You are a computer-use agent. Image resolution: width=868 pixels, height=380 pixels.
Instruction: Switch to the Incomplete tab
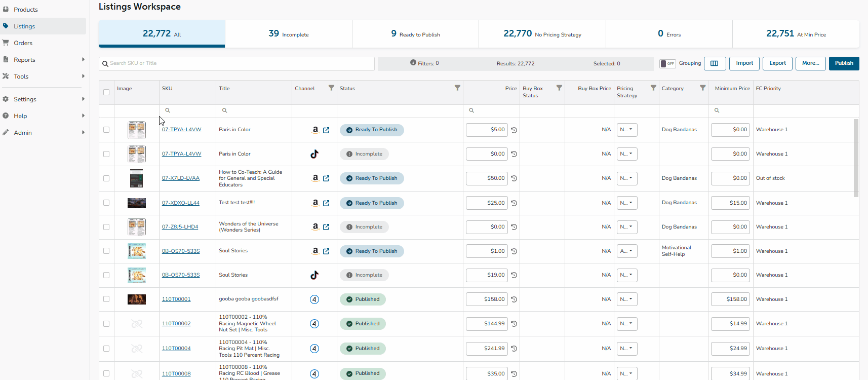click(288, 34)
